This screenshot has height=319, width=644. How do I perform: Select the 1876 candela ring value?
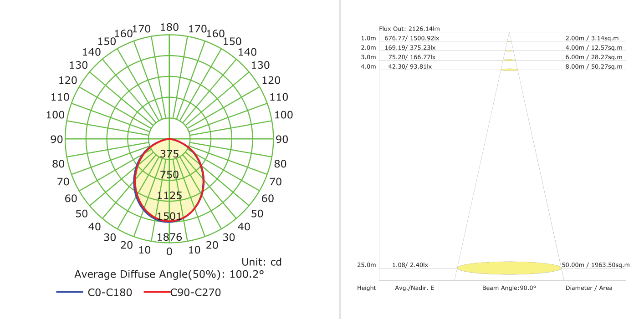(169, 237)
